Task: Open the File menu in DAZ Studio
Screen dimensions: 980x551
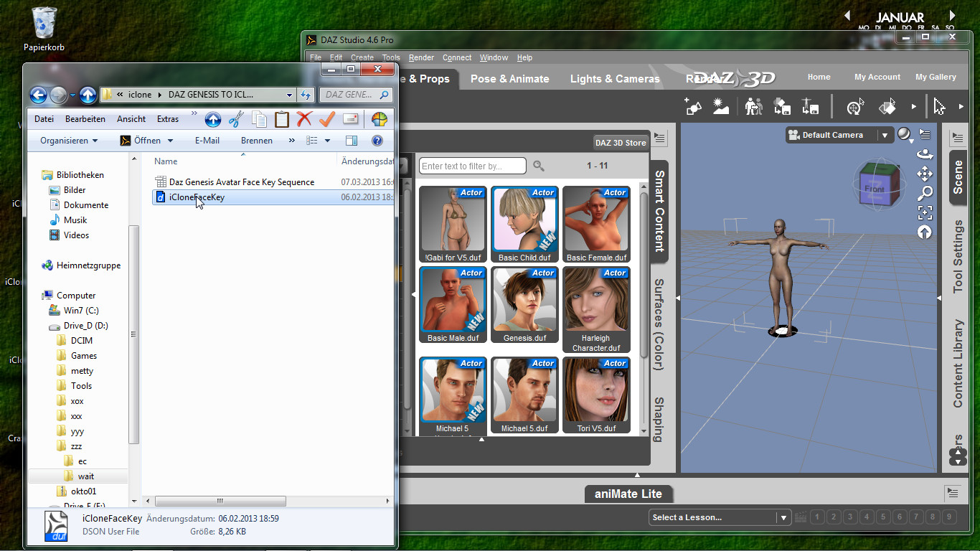Action: [315, 57]
